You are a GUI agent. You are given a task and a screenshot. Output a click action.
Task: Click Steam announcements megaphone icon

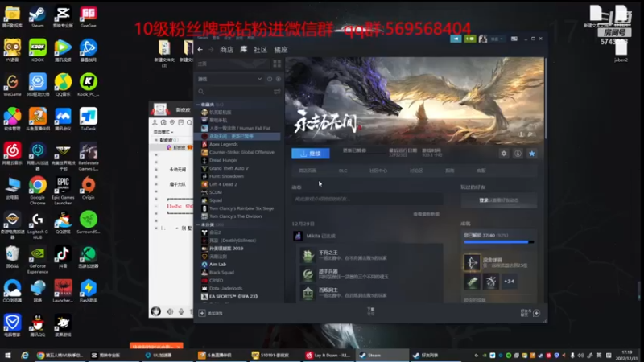tap(456, 39)
